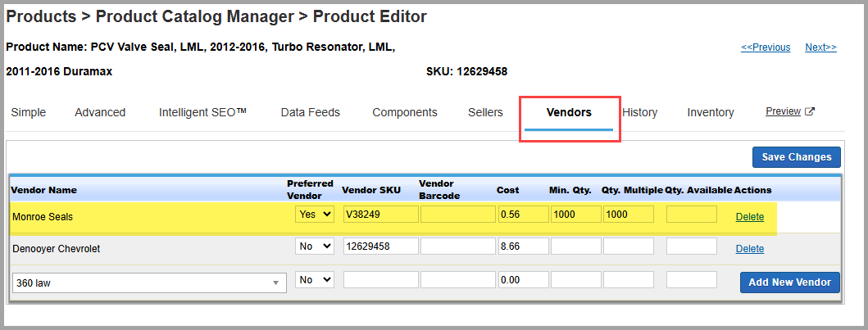
Task: Click the Vendor SKU column header
Action: tap(371, 190)
